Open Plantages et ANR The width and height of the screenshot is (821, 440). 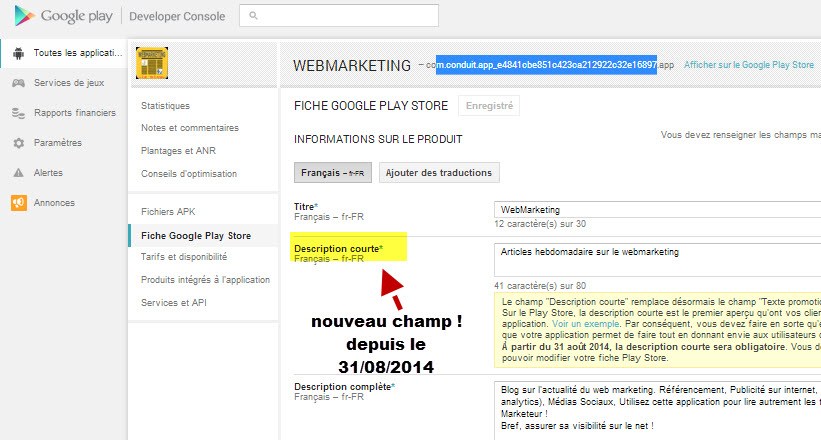click(x=178, y=151)
